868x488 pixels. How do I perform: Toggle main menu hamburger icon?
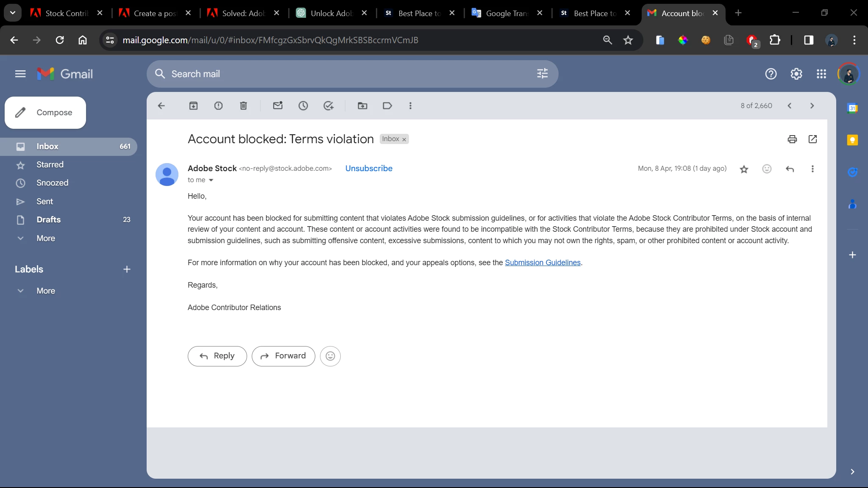coord(20,74)
